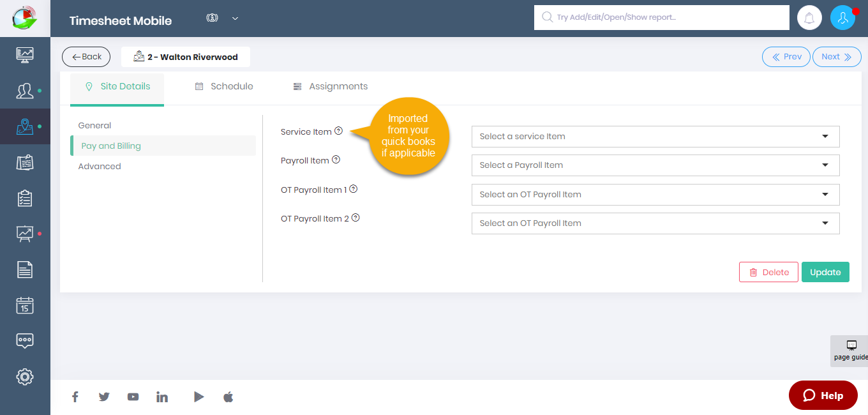Select Advanced in the side menu

100,167
